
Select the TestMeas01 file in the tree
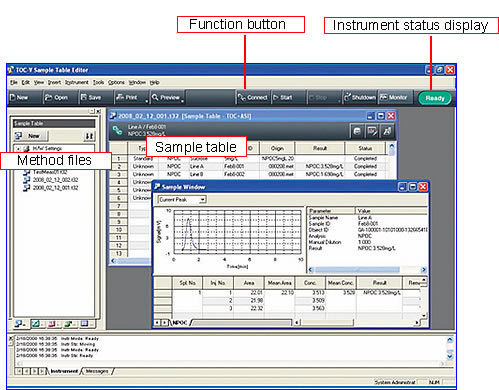[x=50, y=172]
